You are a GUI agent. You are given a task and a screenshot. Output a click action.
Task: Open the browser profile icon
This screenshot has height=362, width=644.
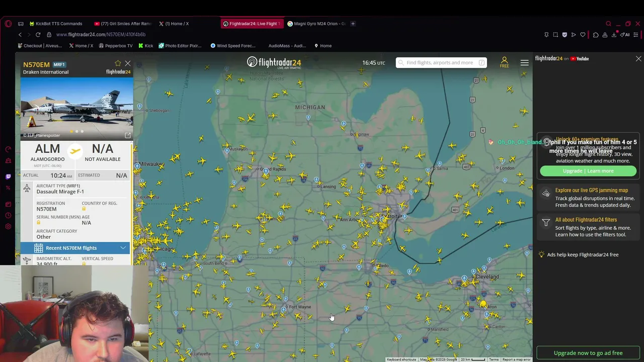[x=605, y=35]
